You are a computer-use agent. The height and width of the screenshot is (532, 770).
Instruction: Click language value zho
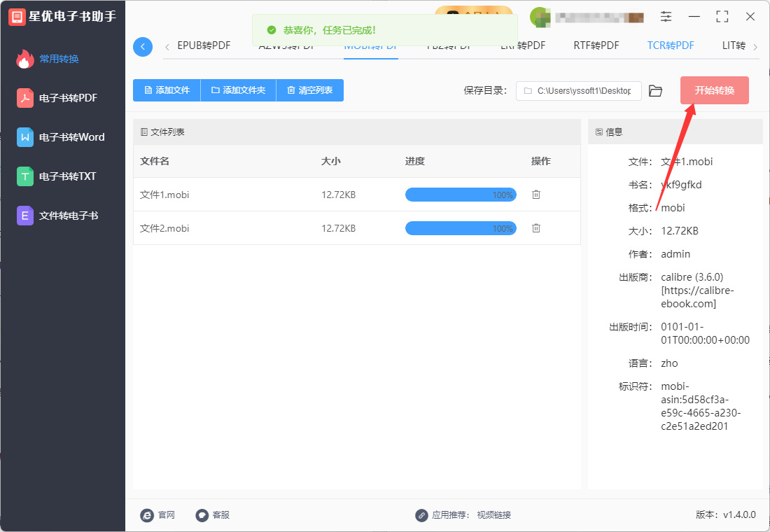(x=669, y=363)
